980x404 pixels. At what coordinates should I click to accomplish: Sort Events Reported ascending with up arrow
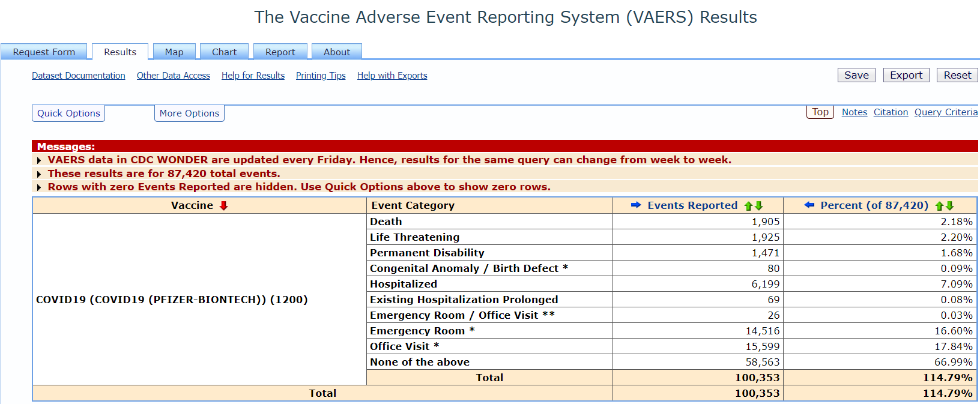click(x=748, y=206)
